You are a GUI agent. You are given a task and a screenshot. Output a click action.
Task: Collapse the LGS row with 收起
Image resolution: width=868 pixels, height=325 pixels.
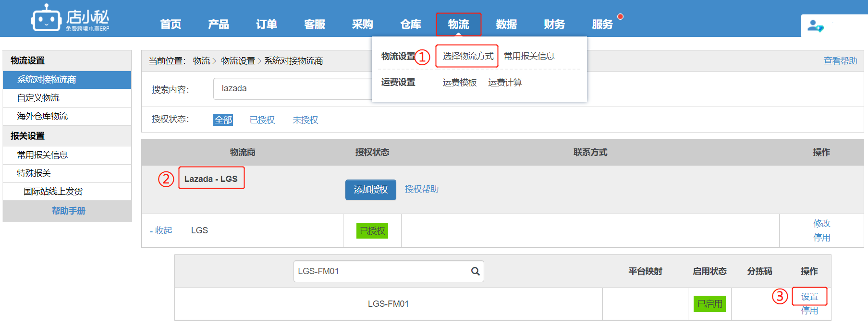click(x=161, y=230)
